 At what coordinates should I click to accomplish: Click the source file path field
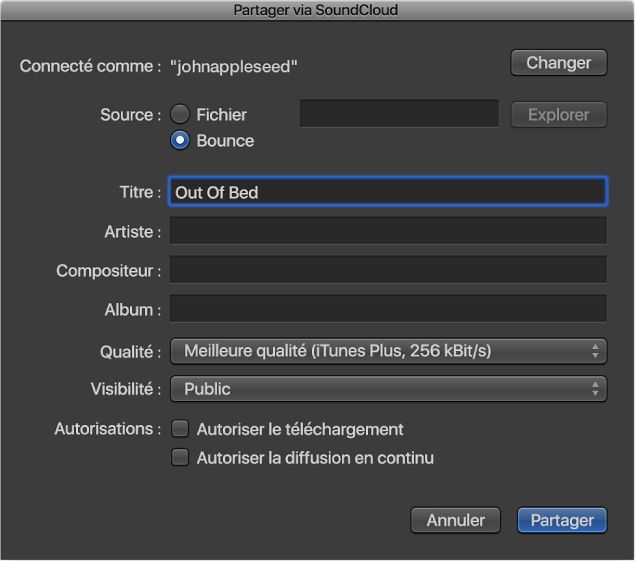point(400,114)
